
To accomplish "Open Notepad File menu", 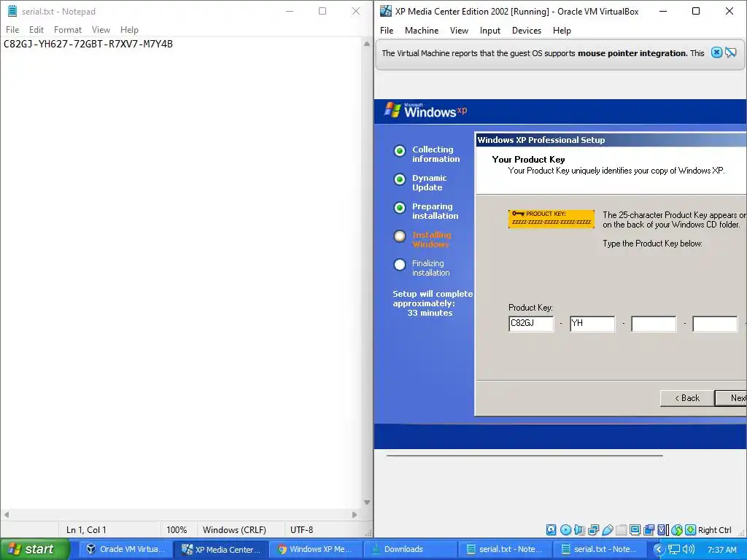I will coord(12,29).
